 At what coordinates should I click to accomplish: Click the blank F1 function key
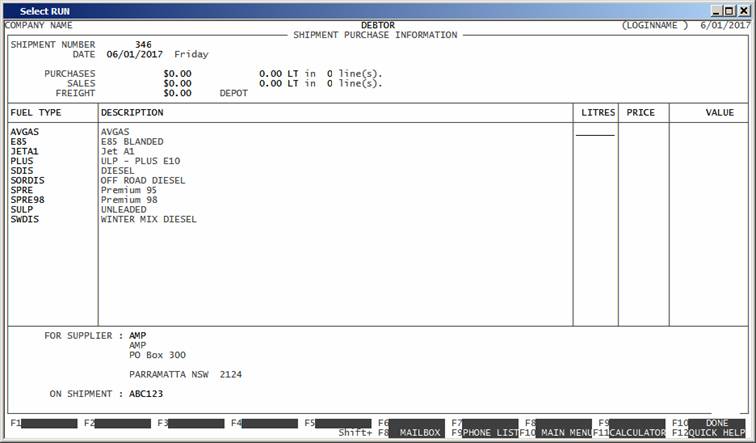49,423
